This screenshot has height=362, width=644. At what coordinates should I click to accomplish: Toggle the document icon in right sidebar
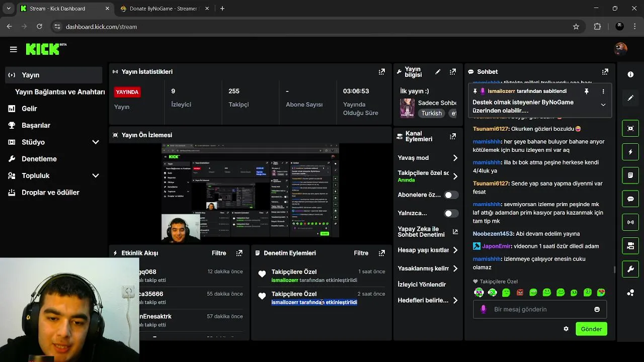coord(630,175)
